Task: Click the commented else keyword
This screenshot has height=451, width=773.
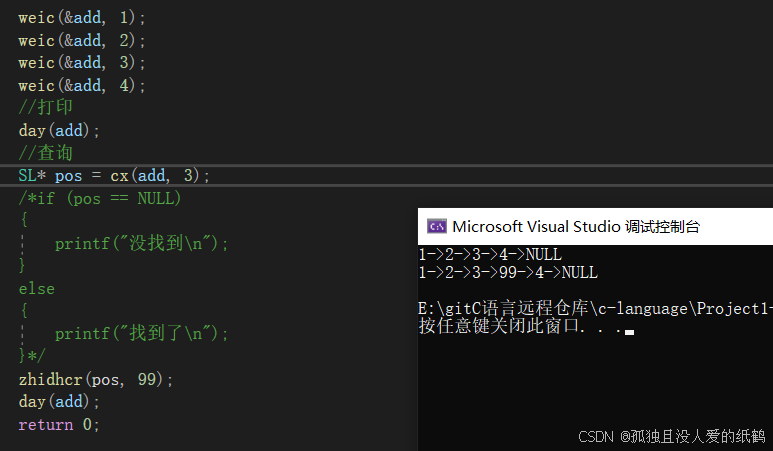Action: tap(36, 288)
